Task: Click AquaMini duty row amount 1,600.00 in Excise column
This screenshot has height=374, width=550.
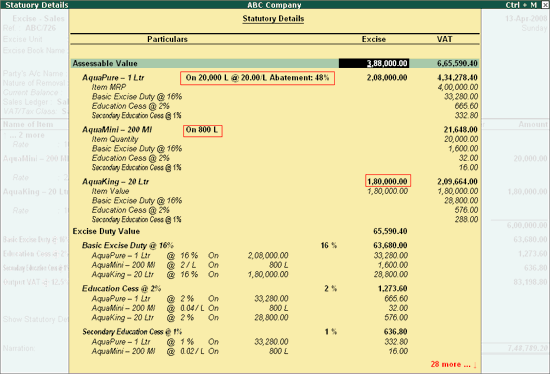Action: pyautogui.click(x=393, y=265)
